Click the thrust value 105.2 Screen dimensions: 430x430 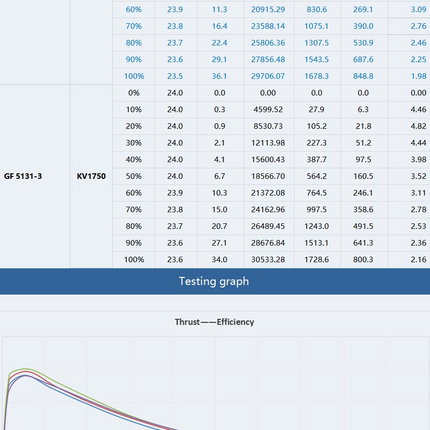coord(316,126)
